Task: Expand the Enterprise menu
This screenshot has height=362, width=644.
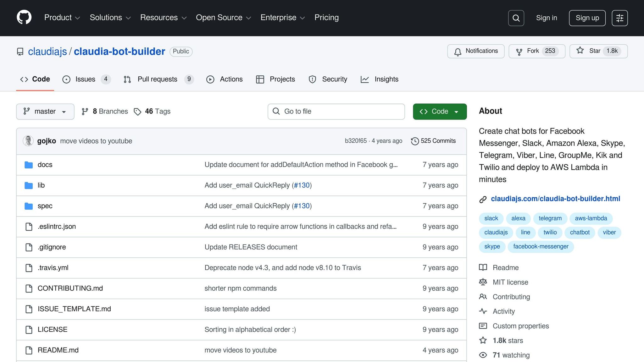Action: pos(283,18)
